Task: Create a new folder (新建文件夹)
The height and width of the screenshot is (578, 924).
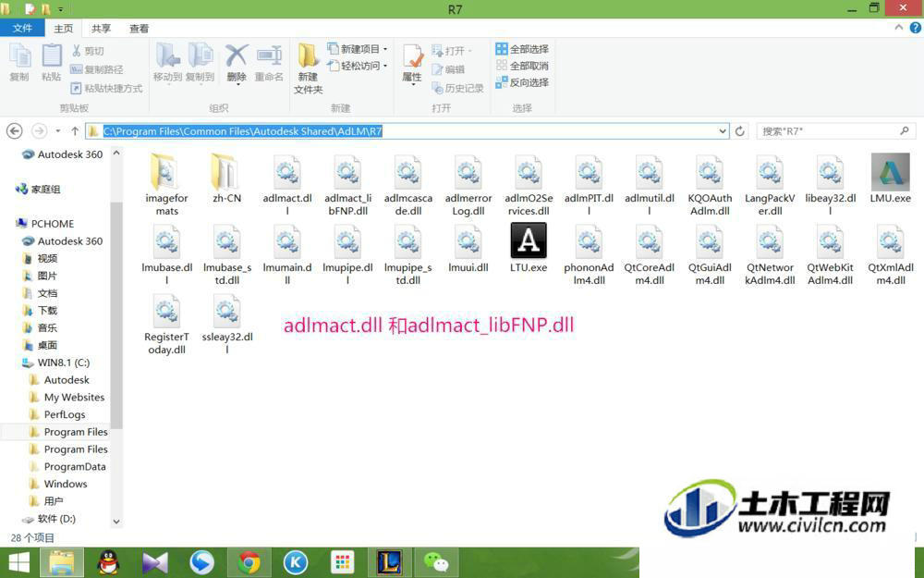Action: tap(309, 68)
